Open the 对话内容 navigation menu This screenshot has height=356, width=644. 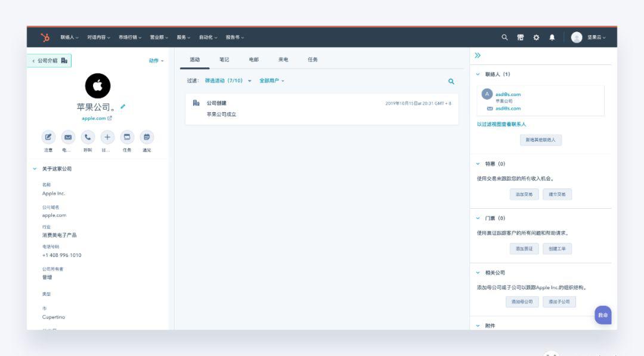pyautogui.click(x=98, y=38)
